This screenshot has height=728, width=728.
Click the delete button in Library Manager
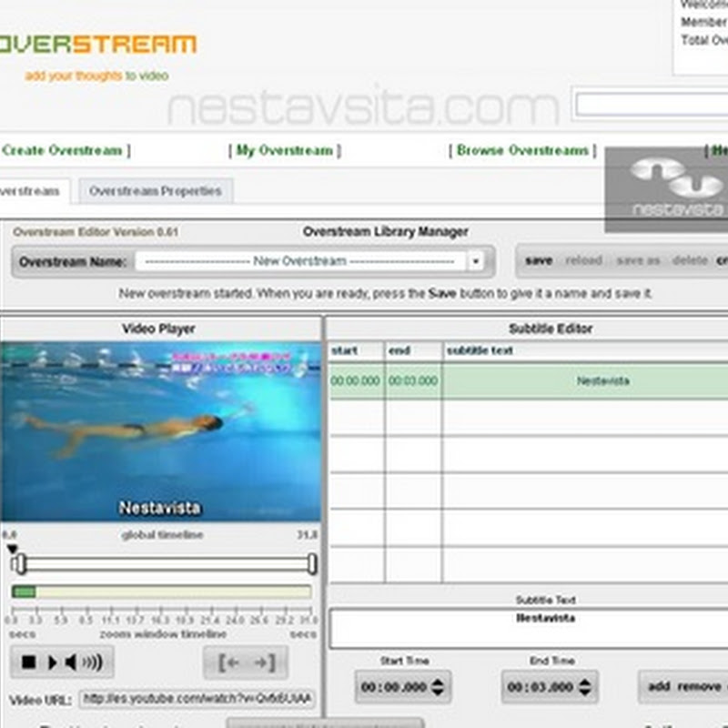tap(690, 260)
